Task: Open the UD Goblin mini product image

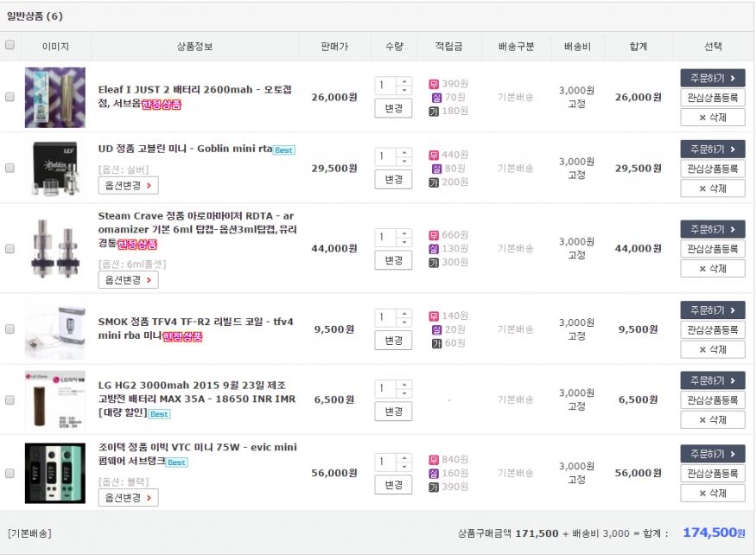Action: click(x=55, y=168)
